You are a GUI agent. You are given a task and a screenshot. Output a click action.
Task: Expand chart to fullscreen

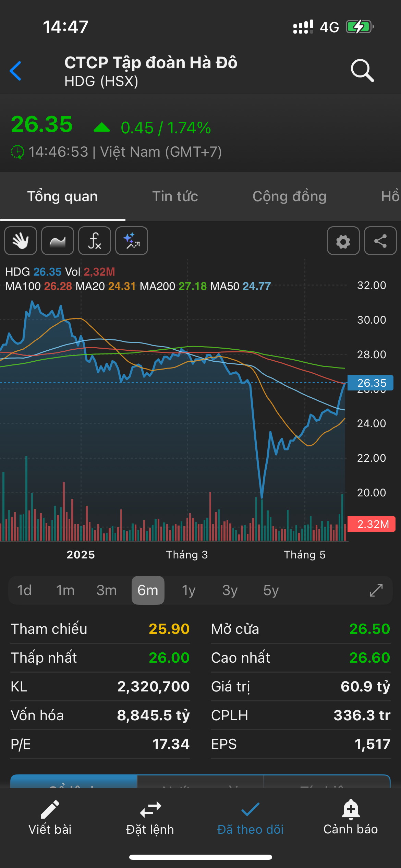(376, 590)
